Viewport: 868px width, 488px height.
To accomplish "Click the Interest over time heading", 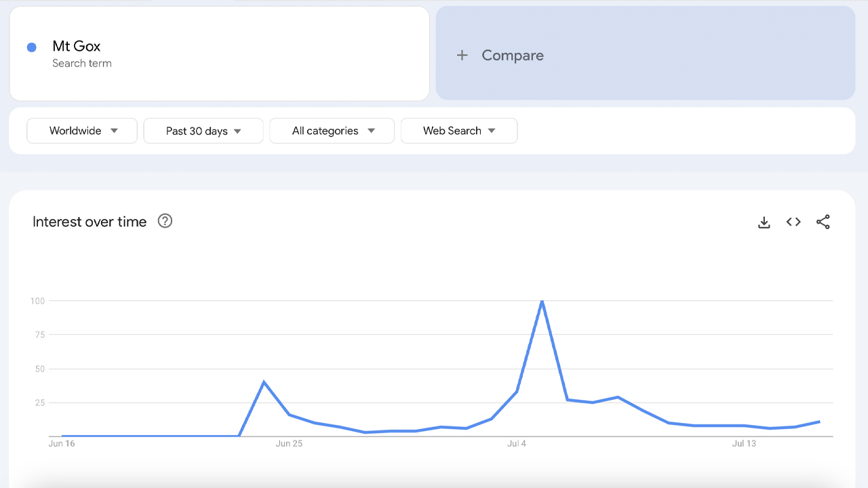I will [90, 221].
